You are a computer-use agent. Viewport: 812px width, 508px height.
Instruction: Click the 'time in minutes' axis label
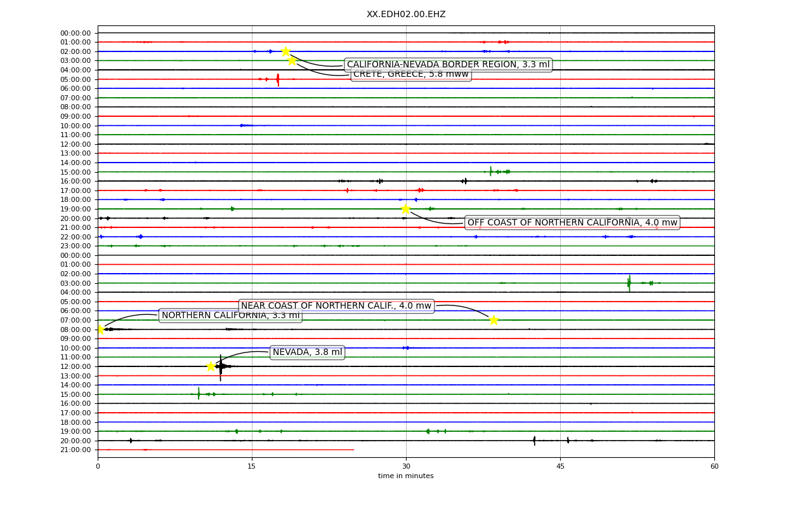point(406,476)
